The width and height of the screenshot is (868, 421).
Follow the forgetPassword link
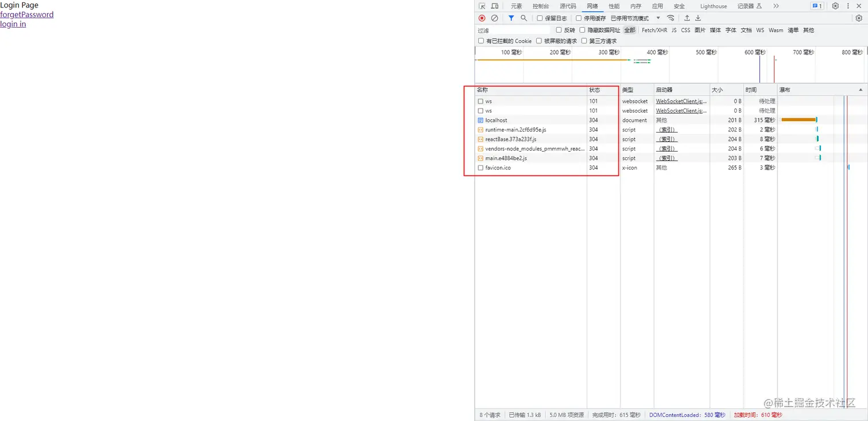(x=27, y=14)
